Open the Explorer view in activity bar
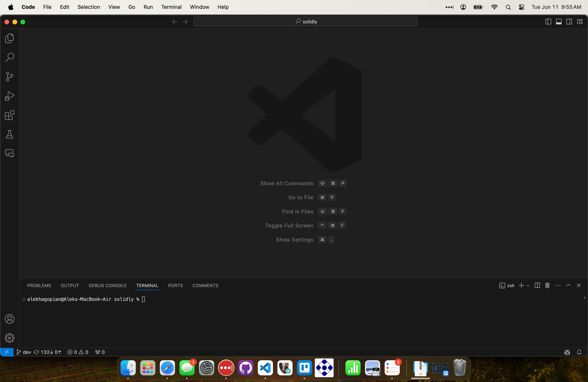This screenshot has width=588, height=382. point(9,38)
